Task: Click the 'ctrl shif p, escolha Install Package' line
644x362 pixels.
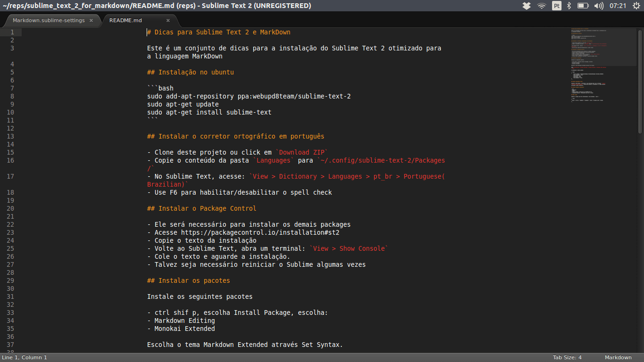Action: click(238, 313)
